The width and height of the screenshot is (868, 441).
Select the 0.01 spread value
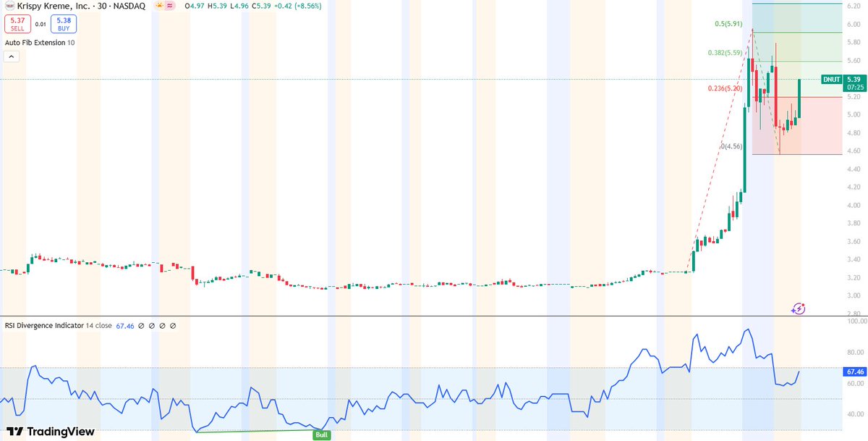(41, 24)
